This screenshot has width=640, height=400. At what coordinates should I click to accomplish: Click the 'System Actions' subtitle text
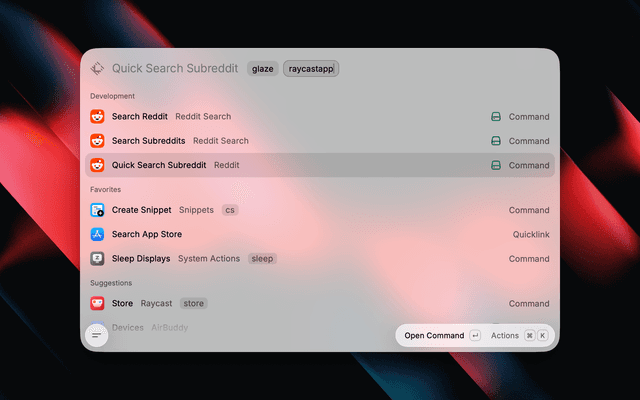209,258
